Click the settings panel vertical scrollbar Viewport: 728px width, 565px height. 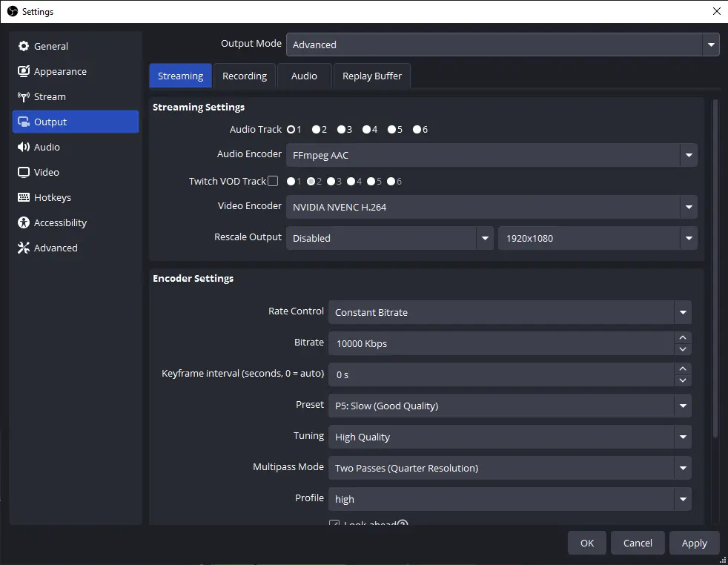[715, 268]
